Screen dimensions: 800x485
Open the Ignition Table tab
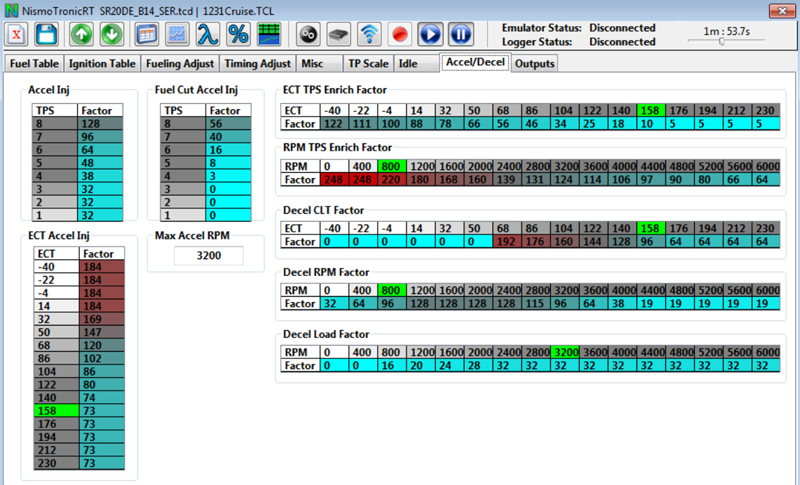click(102, 63)
